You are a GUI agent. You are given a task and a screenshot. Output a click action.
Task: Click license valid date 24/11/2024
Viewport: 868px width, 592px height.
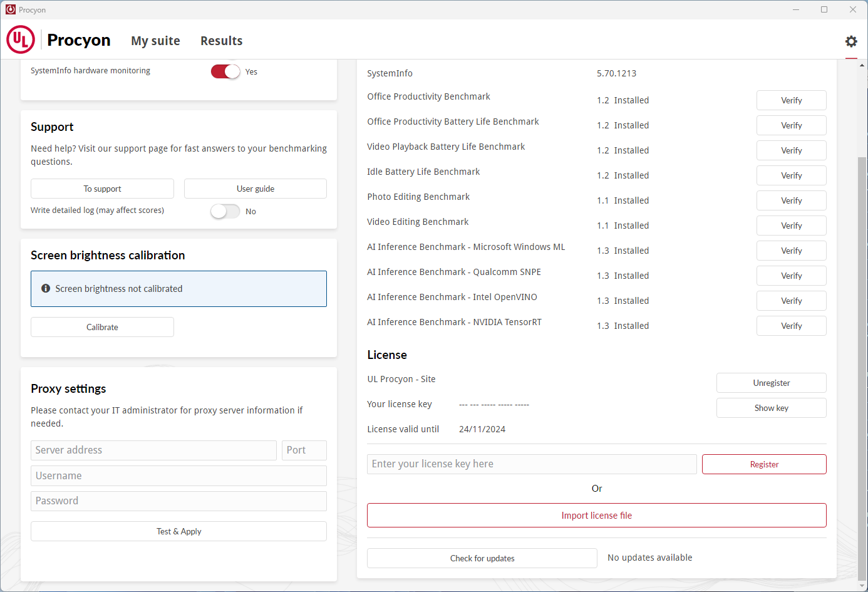(482, 429)
